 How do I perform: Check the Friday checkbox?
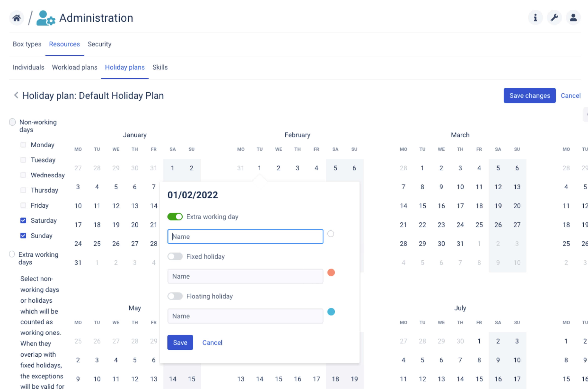point(23,205)
